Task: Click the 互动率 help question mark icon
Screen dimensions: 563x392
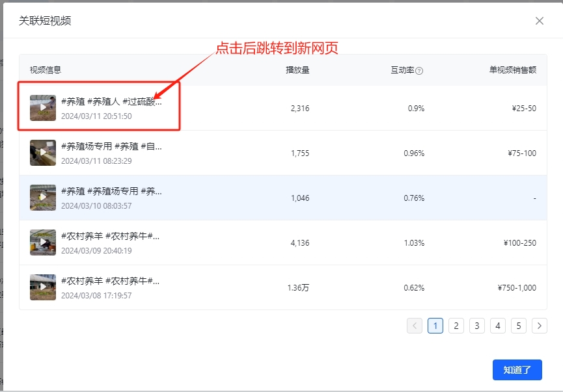Action: (x=419, y=71)
